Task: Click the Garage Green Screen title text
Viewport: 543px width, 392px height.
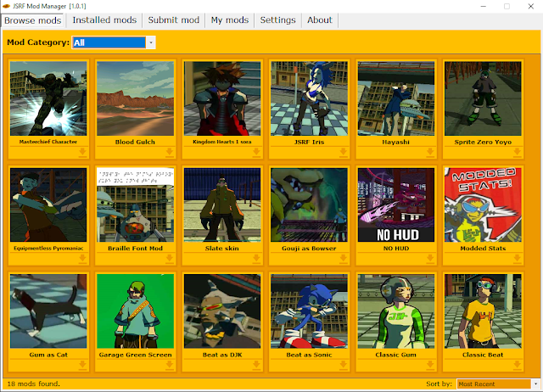Action: click(135, 355)
